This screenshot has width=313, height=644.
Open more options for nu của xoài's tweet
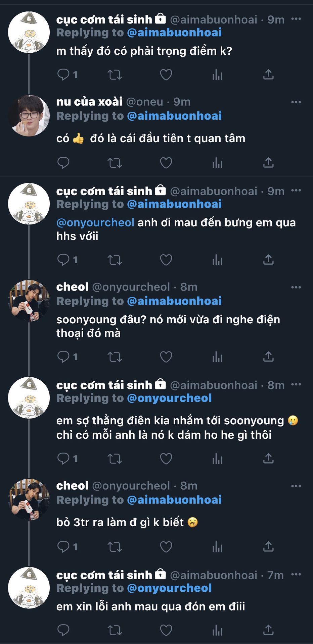click(x=296, y=102)
